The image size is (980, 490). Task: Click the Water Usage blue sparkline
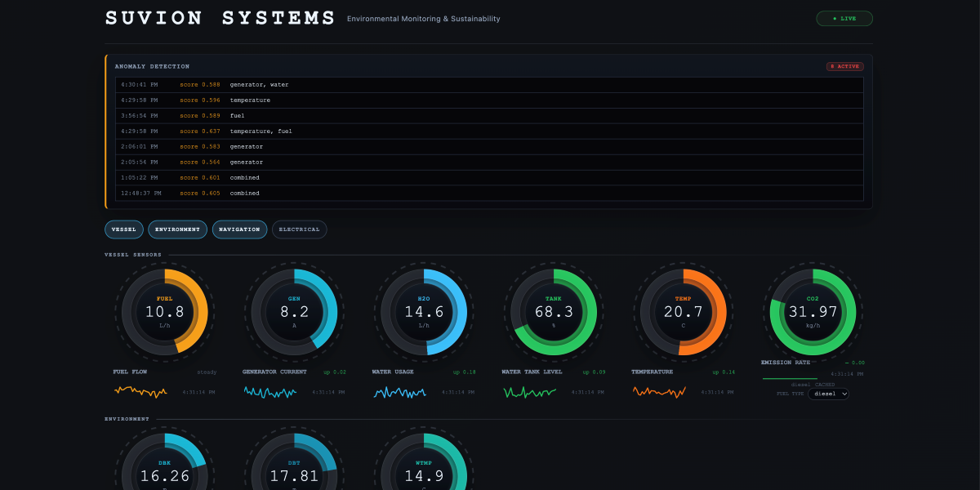click(x=400, y=392)
